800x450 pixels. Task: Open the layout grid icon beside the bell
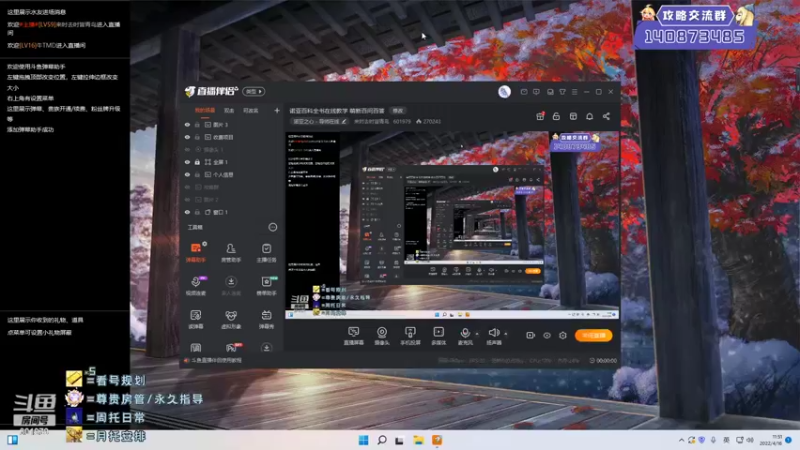coord(573,116)
